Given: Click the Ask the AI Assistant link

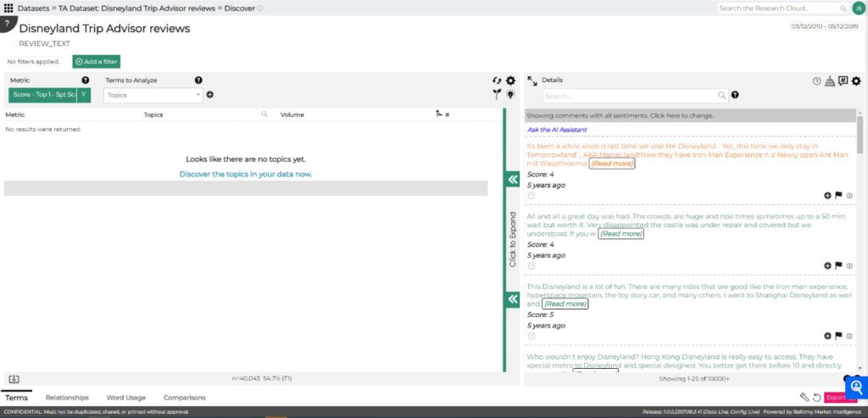Looking at the screenshot, I should (x=557, y=130).
